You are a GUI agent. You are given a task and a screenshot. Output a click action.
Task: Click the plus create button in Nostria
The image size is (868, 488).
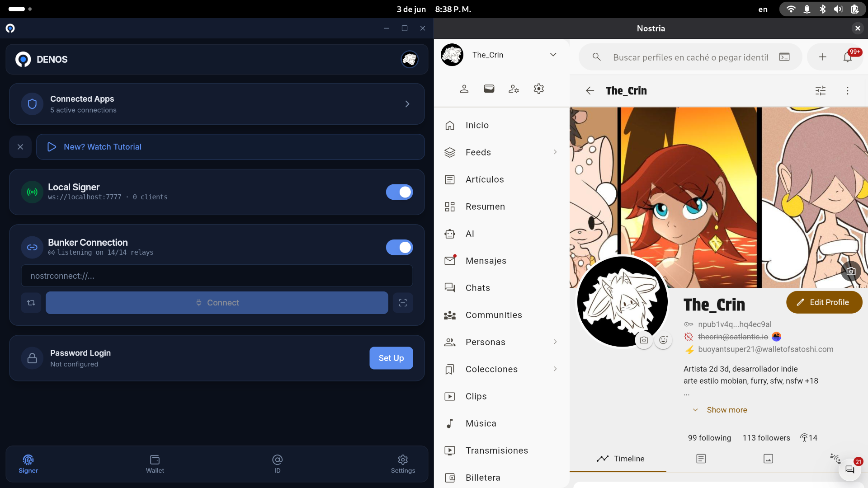click(823, 57)
